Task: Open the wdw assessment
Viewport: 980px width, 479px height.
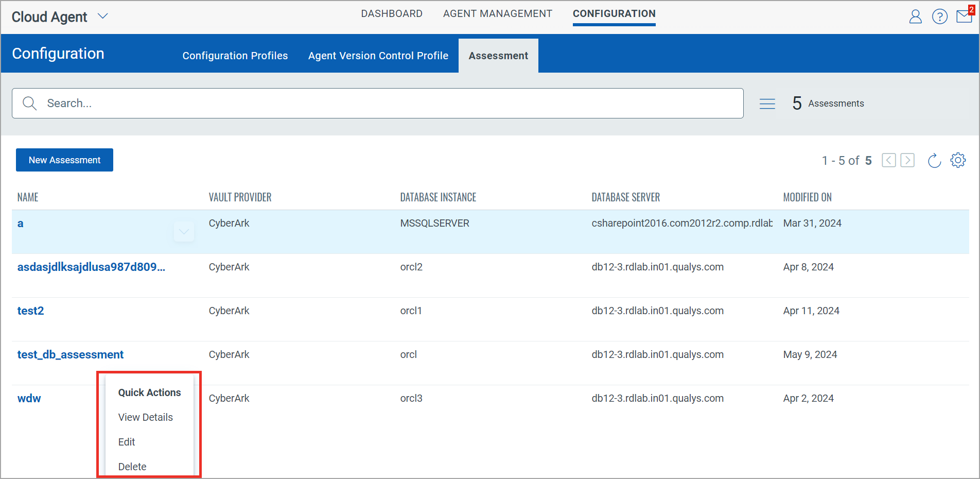Action: click(29, 398)
